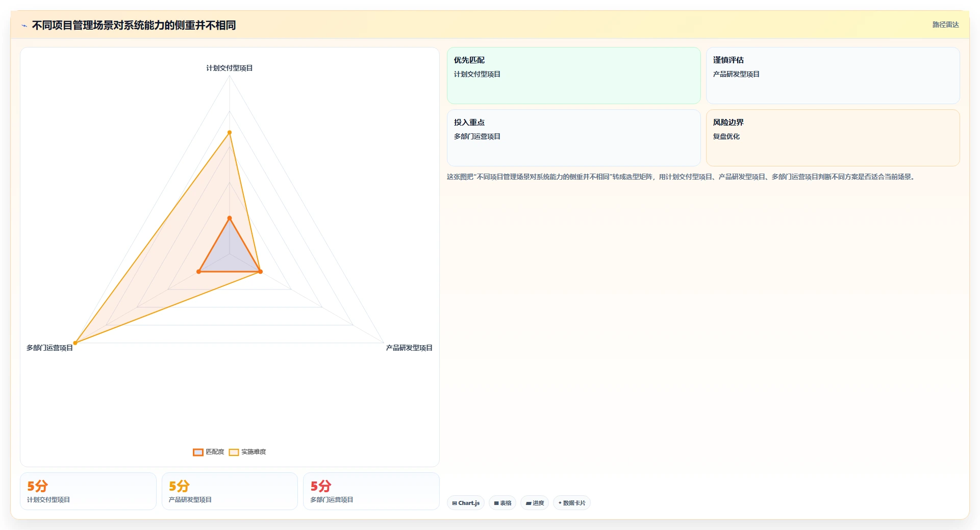980x530 pixels.
Task: Click the 计划交付型项目 radar axis label
Action: point(230,68)
